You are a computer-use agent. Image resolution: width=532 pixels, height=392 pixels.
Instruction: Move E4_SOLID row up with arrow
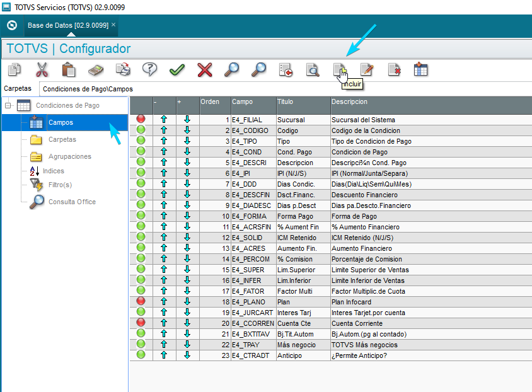(164, 238)
